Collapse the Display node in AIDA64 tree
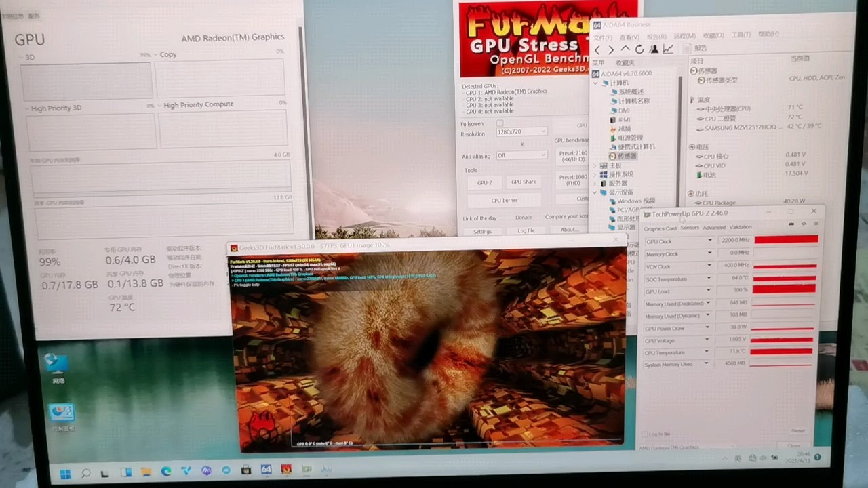The height and width of the screenshot is (488, 868). 595,192
